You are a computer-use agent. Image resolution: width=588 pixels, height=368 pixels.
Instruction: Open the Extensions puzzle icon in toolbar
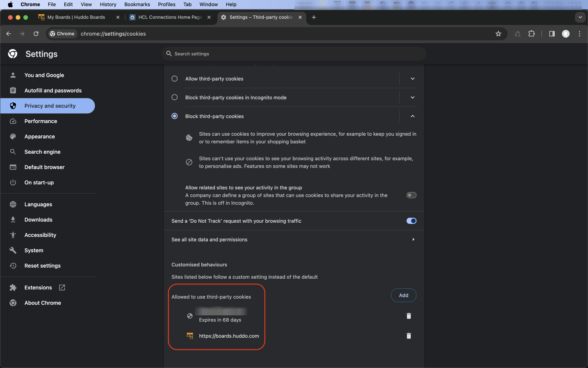pos(531,34)
